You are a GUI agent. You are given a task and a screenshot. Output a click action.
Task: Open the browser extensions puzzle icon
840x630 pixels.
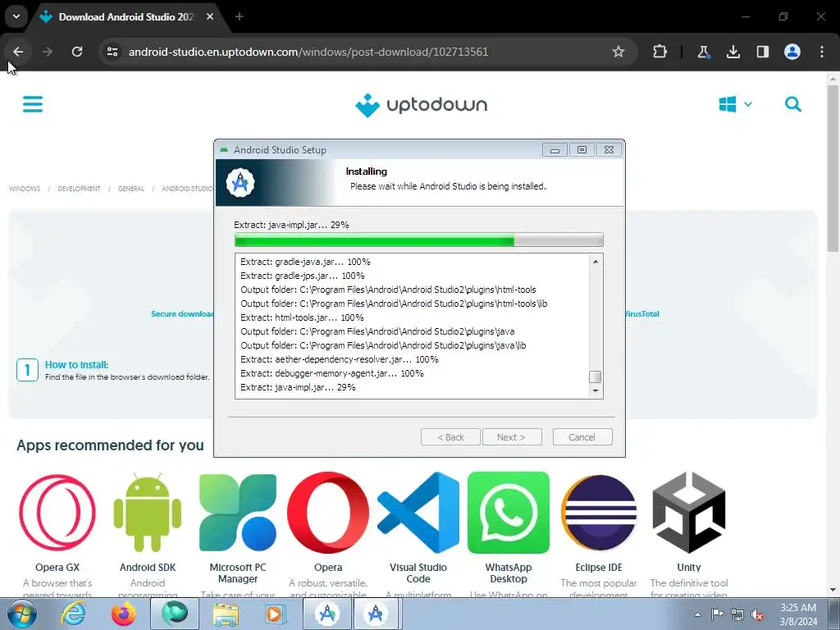[x=660, y=52]
